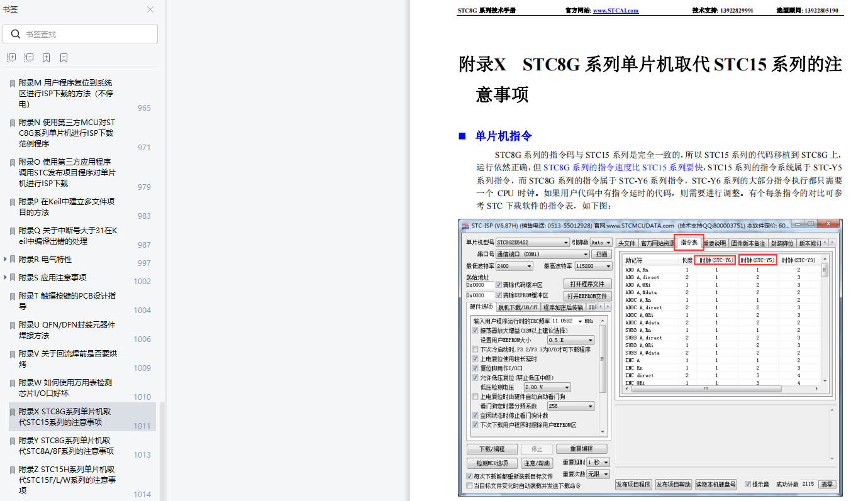Toggle 清除代码缓冲区 checkbox
The width and height of the screenshot is (868, 501).
(x=499, y=285)
